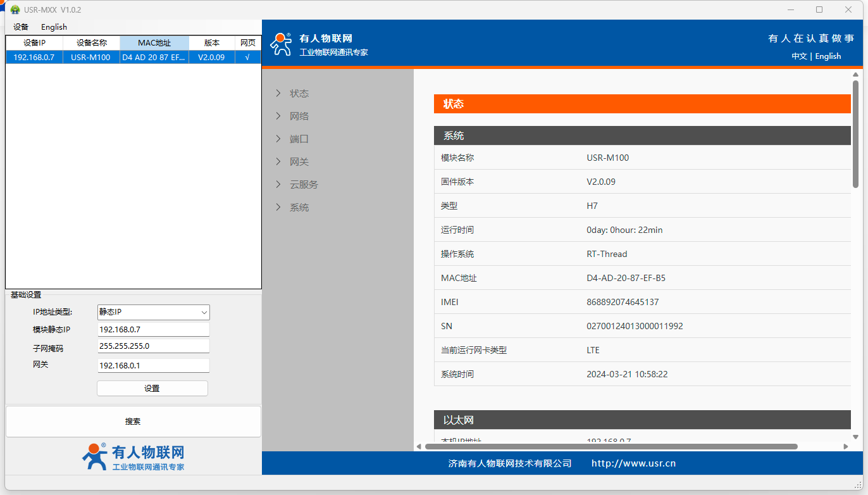
Task: Open the IP地址类型 dropdown
Action: point(153,312)
